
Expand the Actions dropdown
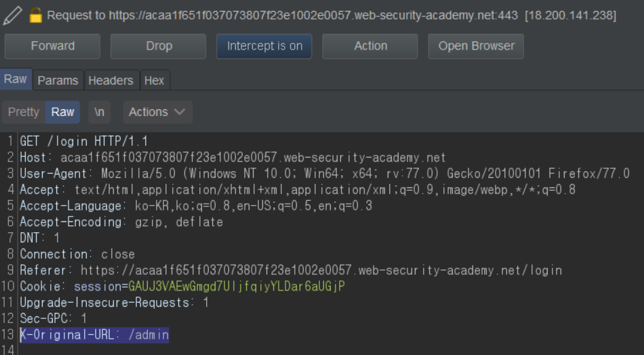[x=157, y=112]
